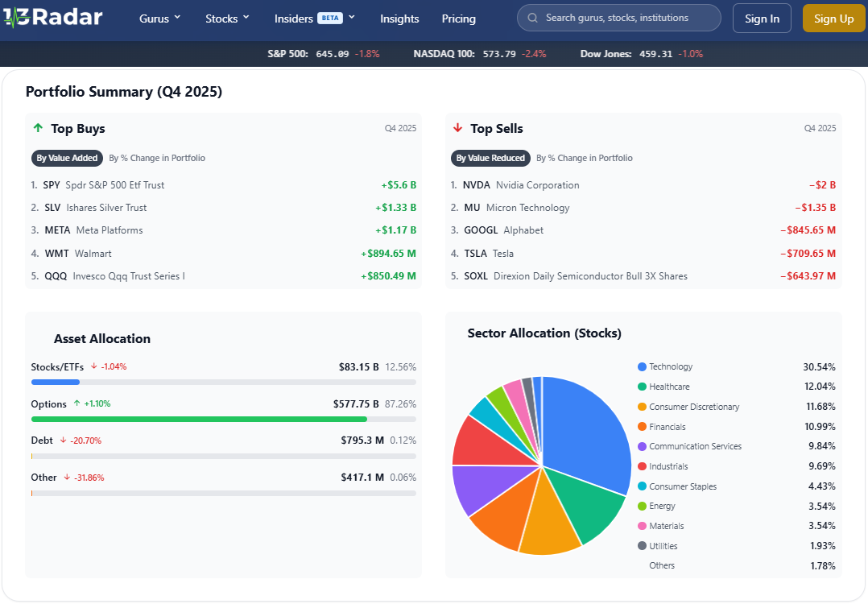
Task: Open NVDA Nvidia Corporation row
Action: pyautogui.click(x=643, y=185)
